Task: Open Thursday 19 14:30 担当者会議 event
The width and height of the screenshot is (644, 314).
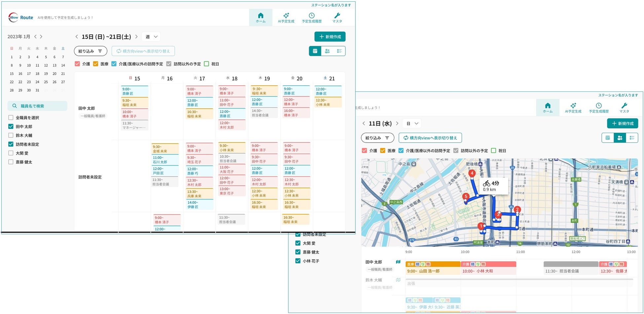Action: click(x=264, y=113)
